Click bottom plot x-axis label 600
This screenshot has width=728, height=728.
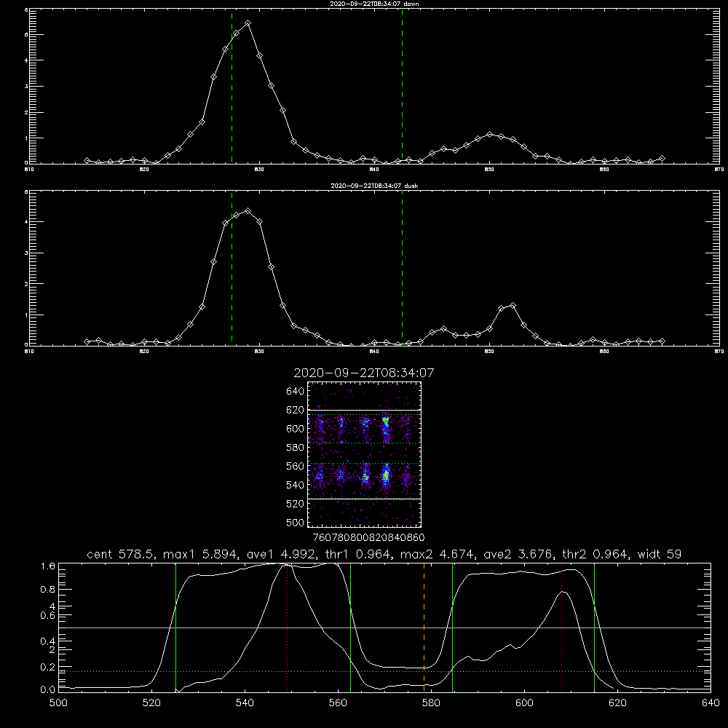524,703
